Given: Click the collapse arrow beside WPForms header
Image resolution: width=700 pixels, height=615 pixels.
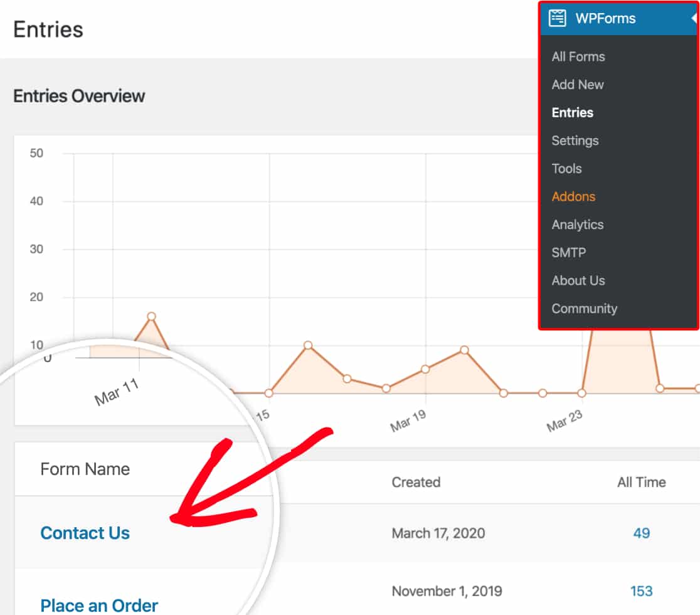Looking at the screenshot, I should [694, 18].
